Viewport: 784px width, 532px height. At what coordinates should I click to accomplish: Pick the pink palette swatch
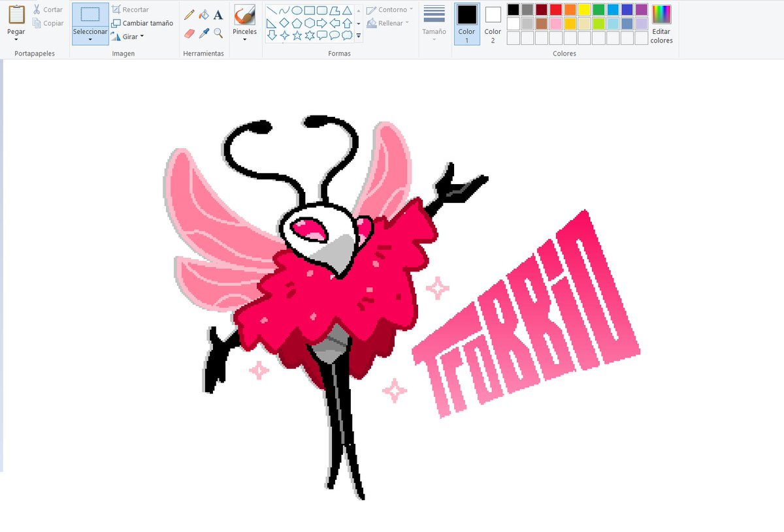[x=556, y=24]
